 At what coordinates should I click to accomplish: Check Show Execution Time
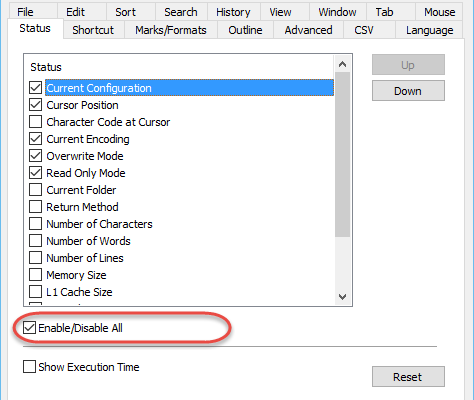[x=29, y=367]
